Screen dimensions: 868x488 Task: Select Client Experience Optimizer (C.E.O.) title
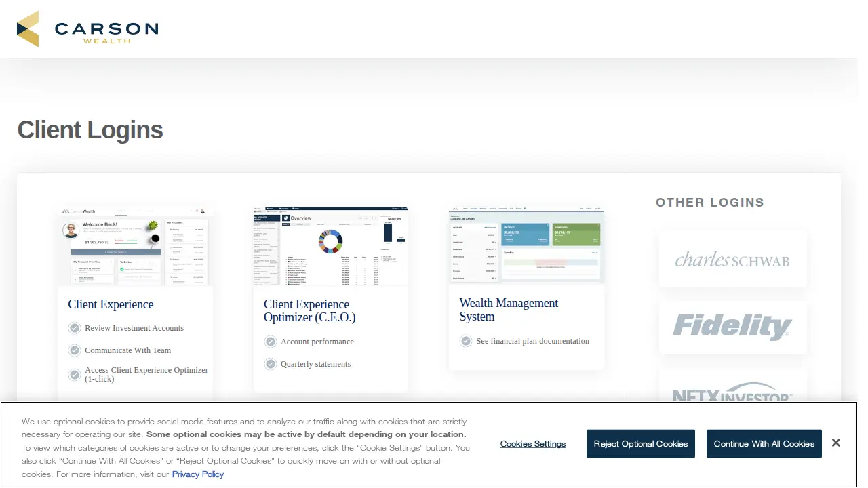(x=310, y=311)
